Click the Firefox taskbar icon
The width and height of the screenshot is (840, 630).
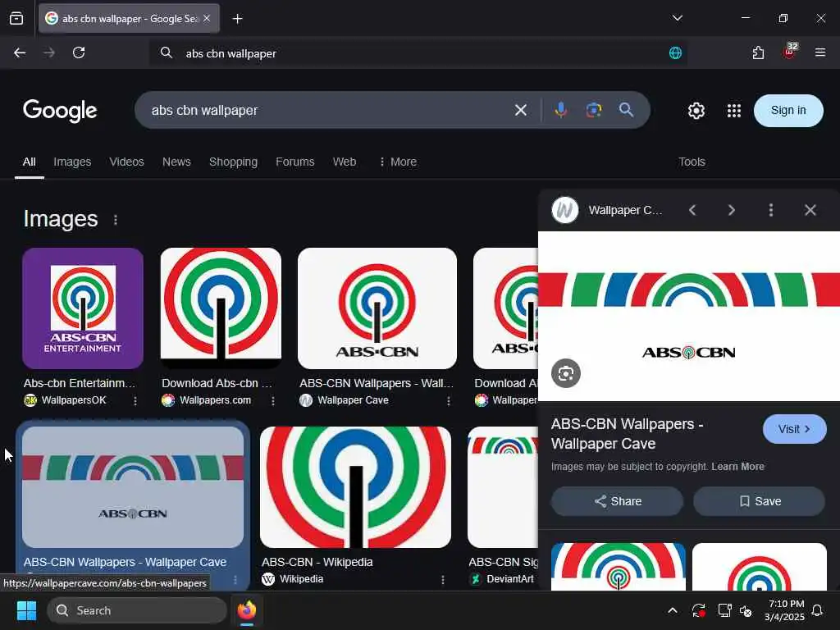[x=247, y=610]
